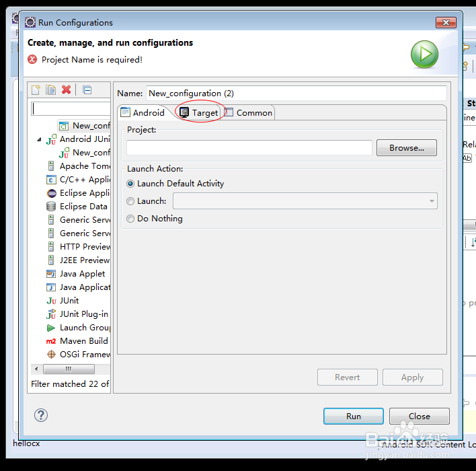Viewport: 476px width, 471px height.
Task: Select Eclipse Application launch type
Action: [78, 193]
